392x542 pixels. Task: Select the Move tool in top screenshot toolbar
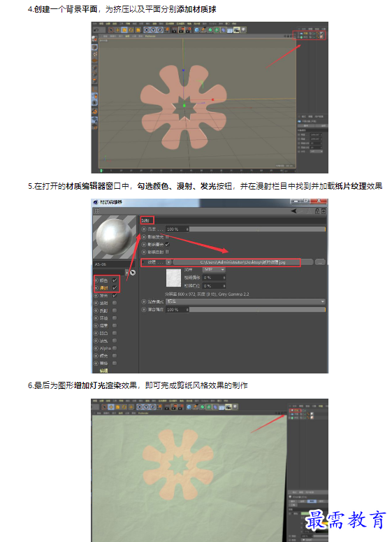[117, 30]
